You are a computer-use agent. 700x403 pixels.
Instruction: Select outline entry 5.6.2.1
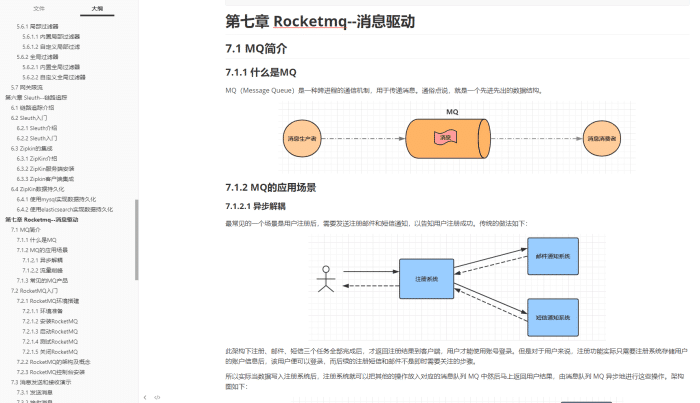(x=51, y=67)
